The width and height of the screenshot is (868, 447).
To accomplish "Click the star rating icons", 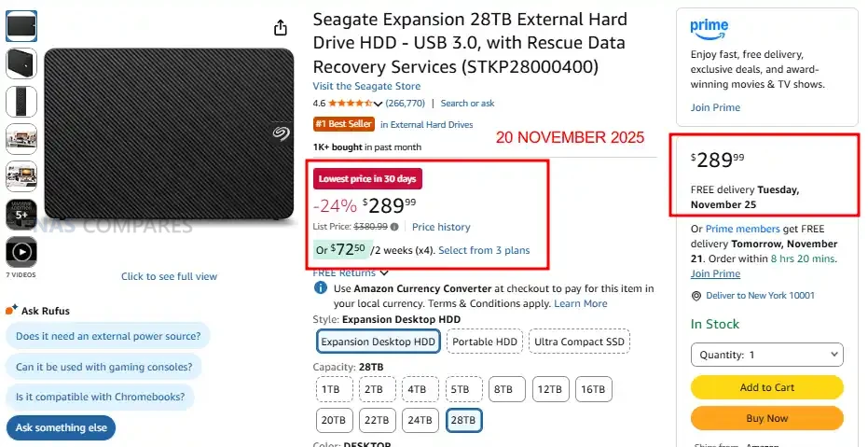I will click(x=350, y=104).
